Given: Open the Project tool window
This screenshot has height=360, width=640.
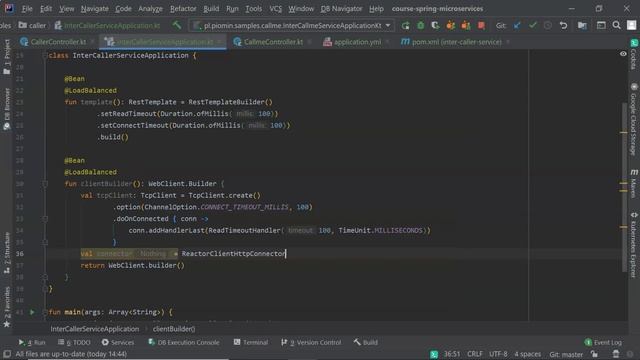Looking at the screenshot, I should coord(7,56).
